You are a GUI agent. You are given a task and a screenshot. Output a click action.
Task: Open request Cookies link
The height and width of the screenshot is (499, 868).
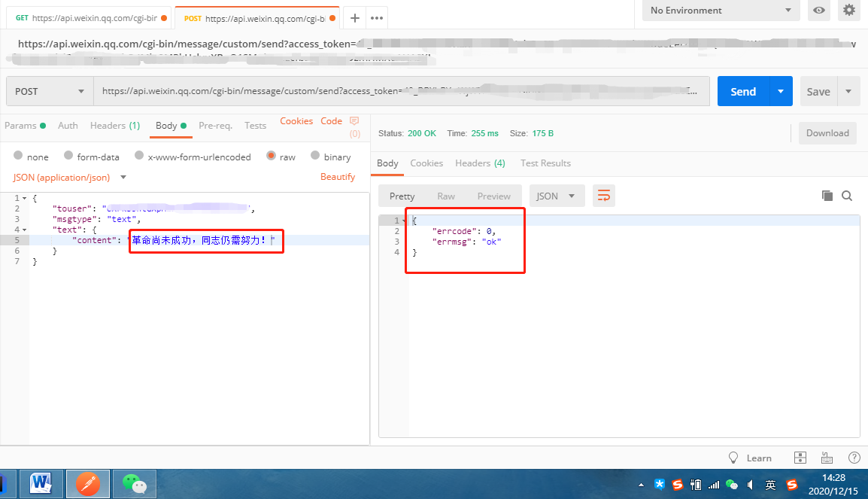click(296, 120)
